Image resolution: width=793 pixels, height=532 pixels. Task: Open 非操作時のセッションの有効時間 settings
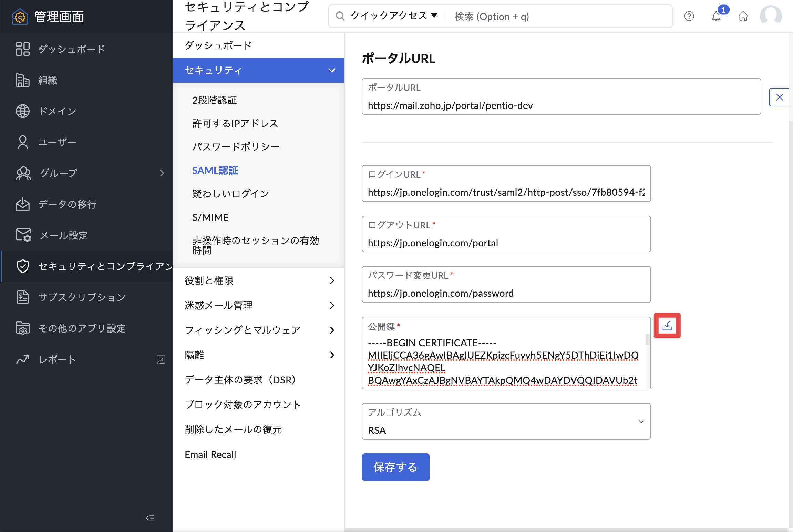click(x=256, y=245)
